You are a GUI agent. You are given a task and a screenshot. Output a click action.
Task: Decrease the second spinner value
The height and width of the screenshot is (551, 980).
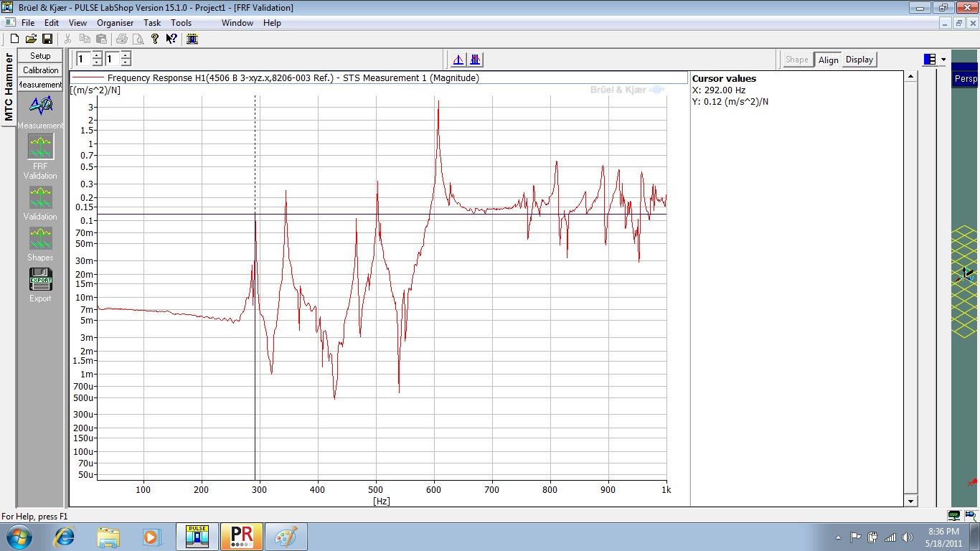(x=126, y=63)
